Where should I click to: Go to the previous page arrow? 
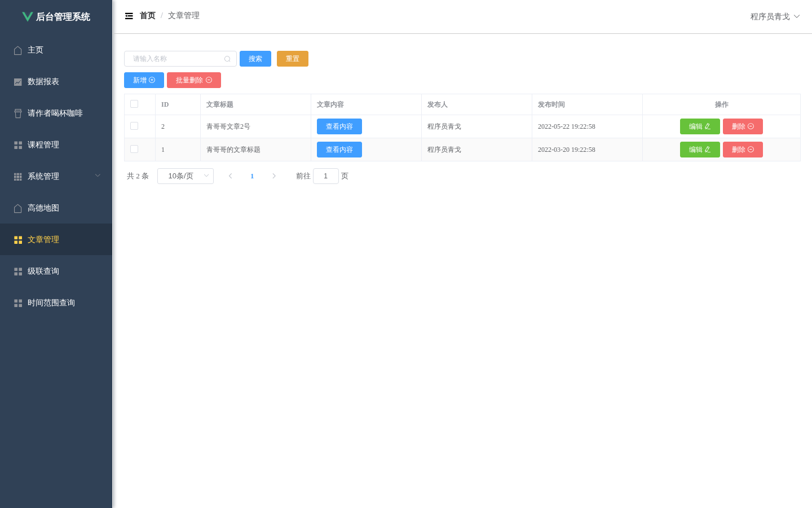tap(230, 176)
